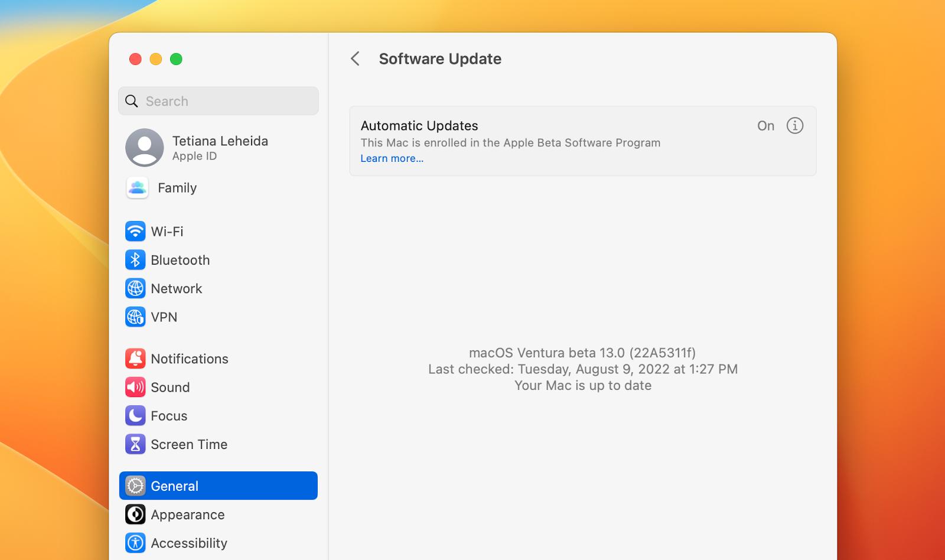Open Appearance settings label
Viewport: 945px width, 560px height.
188,515
